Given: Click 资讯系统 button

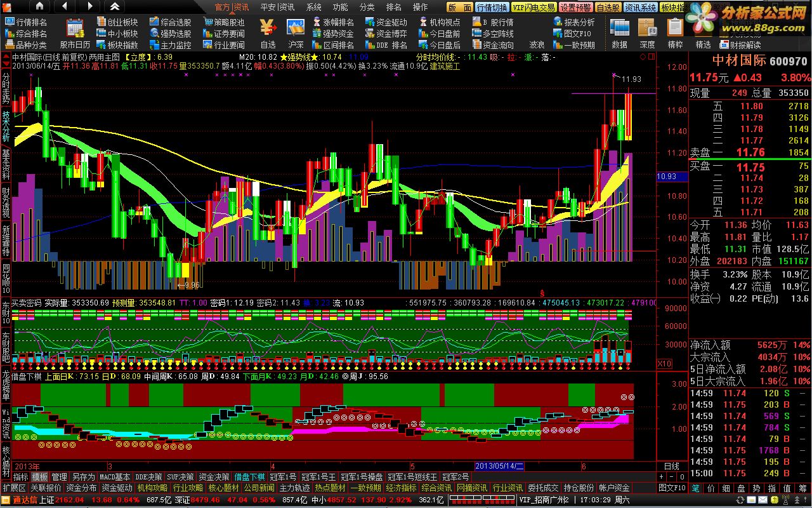Looking at the screenshot, I should tap(640, 7).
